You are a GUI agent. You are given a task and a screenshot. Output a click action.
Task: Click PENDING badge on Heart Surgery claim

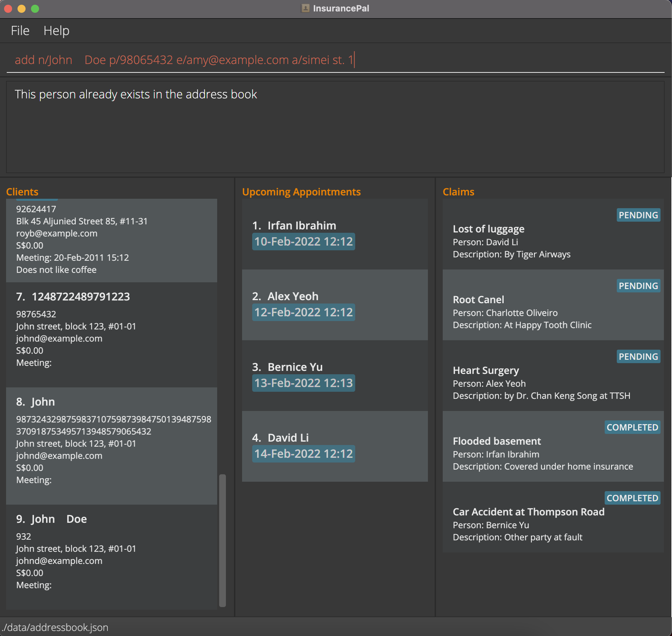click(x=638, y=356)
